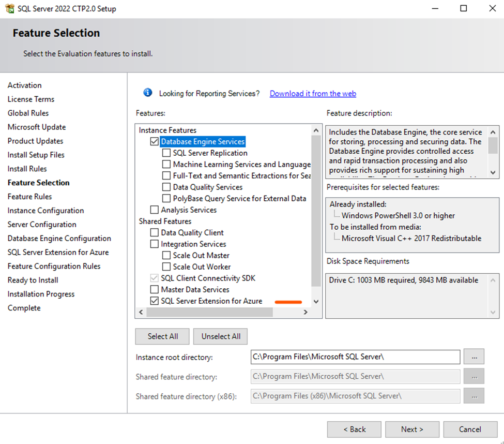The height and width of the screenshot is (444, 504).
Task: Select License Terms in the step list
Action: pos(31,99)
